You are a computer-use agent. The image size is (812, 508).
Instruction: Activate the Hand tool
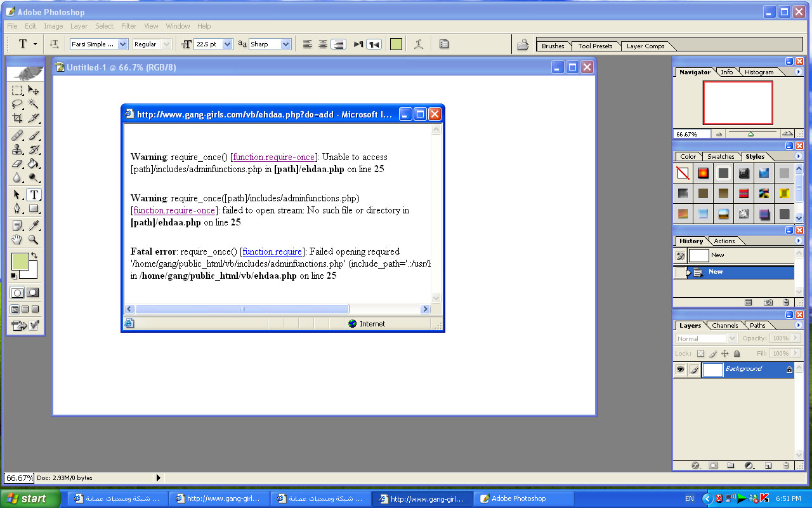18,239
